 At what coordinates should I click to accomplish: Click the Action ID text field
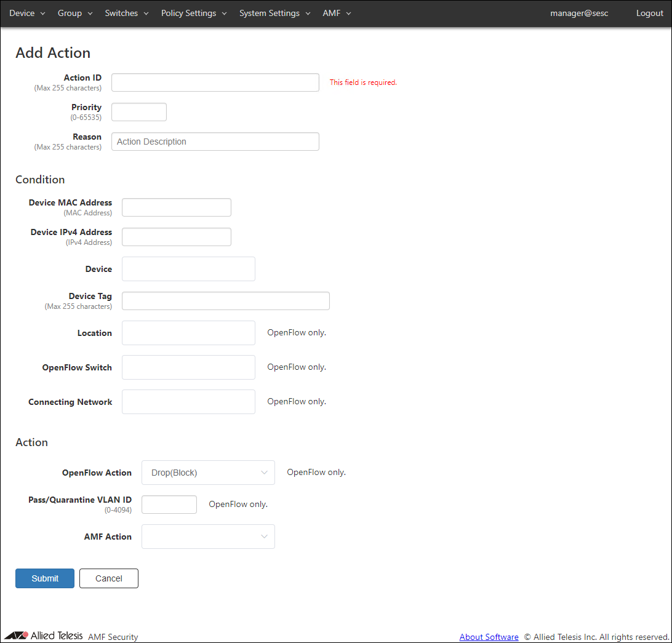pyautogui.click(x=215, y=82)
